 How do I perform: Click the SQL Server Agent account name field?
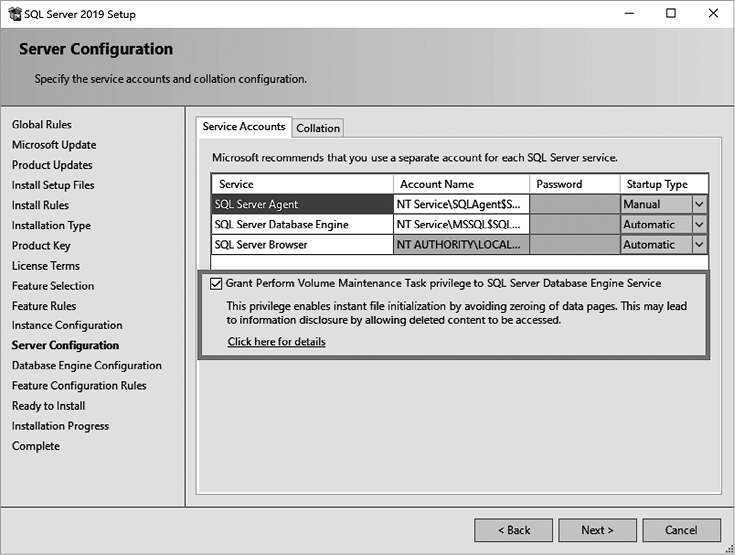[459, 204]
